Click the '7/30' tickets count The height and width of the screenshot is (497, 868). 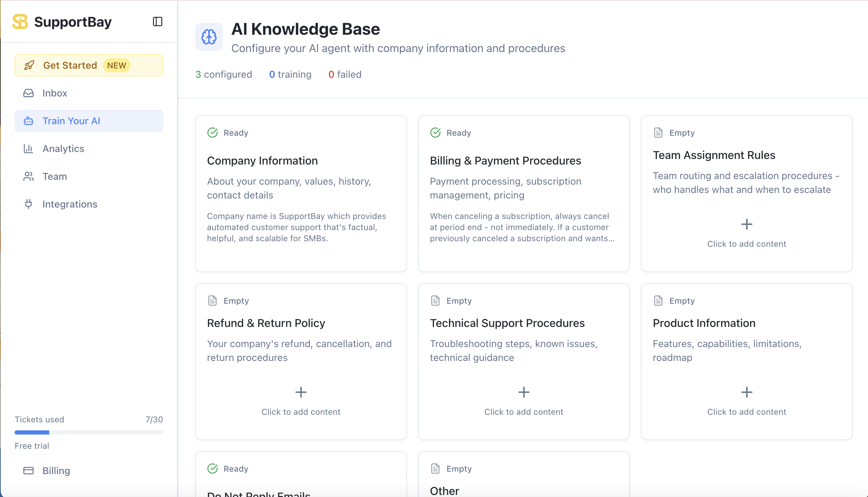[x=154, y=420]
